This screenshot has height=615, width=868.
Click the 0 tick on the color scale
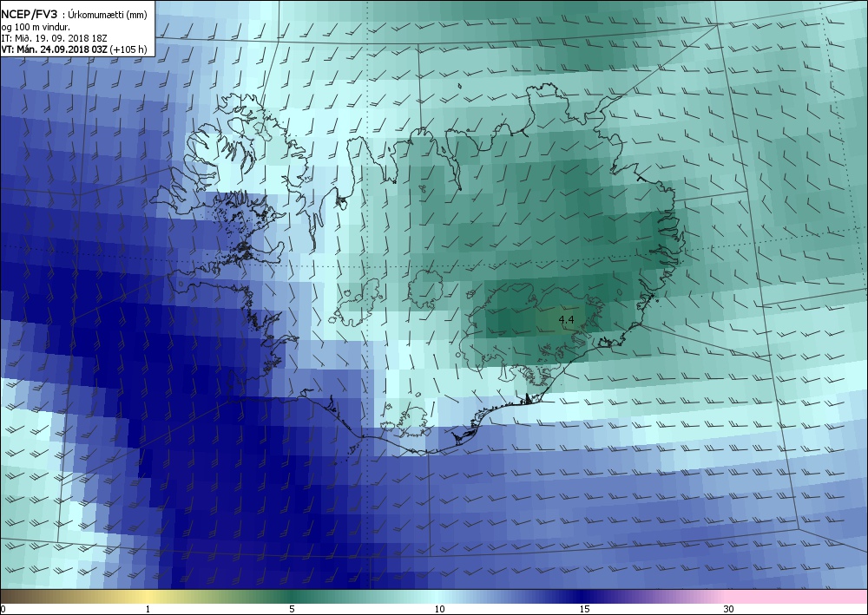(3, 609)
